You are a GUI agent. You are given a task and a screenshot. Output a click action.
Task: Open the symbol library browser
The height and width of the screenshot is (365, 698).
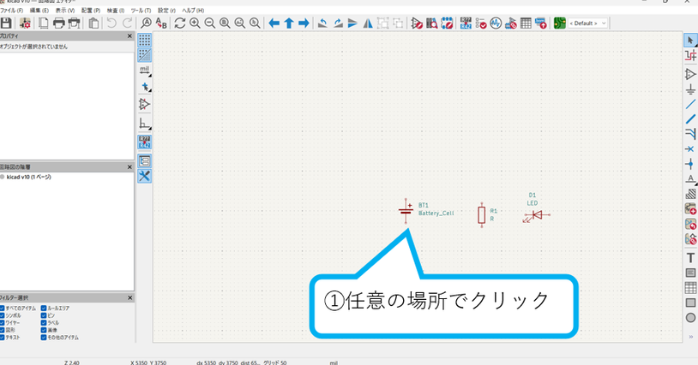point(431,23)
